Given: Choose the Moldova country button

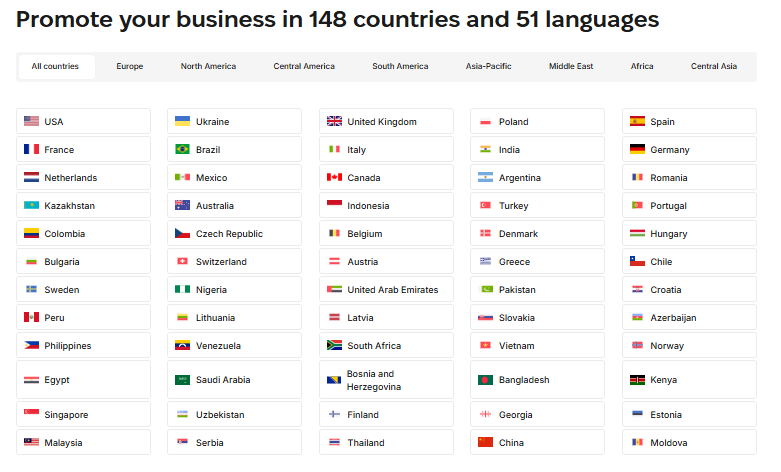Looking at the screenshot, I should tap(689, 442).
